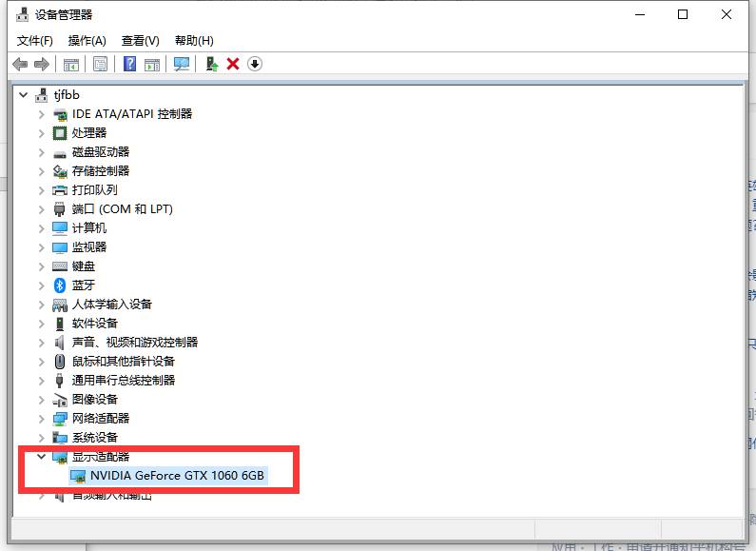Minimize the 设备管理器 window
The image size is (756, 551).
pyautogui.click(x=640, y=14)
